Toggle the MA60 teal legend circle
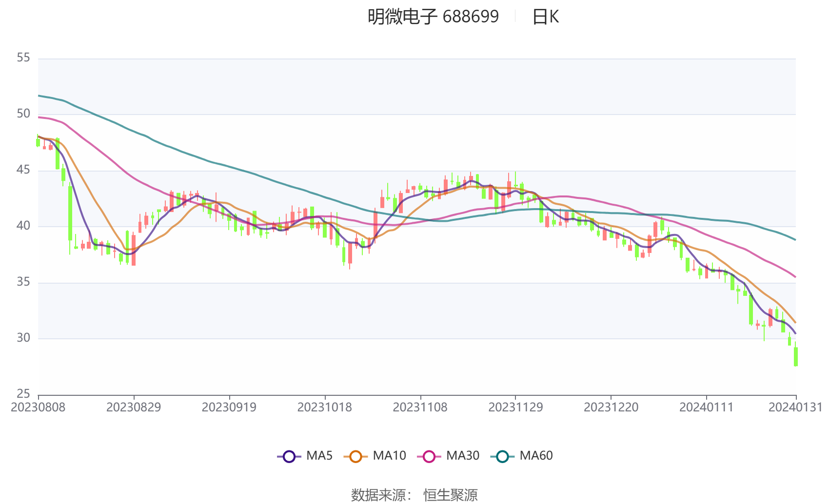Viewport: 829px width, 504px height. pos(502,457)
